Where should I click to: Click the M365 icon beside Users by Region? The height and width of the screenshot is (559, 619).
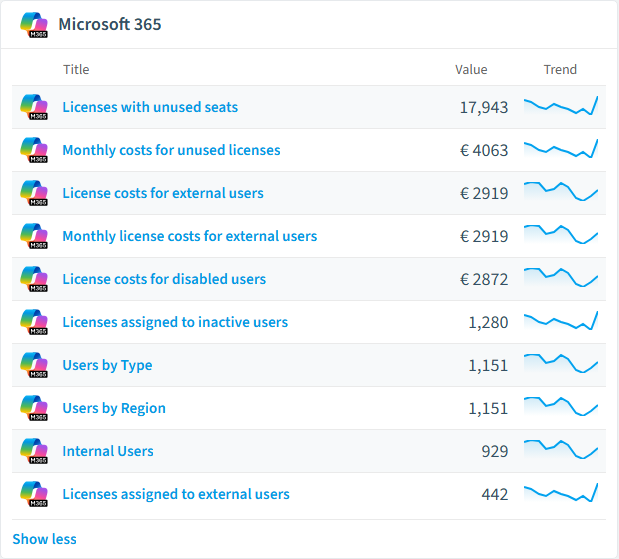[34, 408]
